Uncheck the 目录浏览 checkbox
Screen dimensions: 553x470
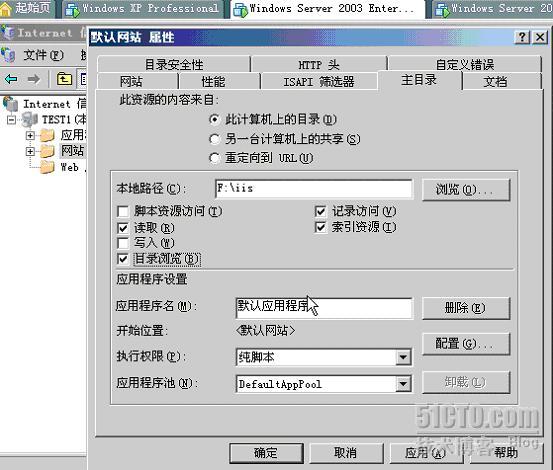pyautogui.click(x=123, y=259)
